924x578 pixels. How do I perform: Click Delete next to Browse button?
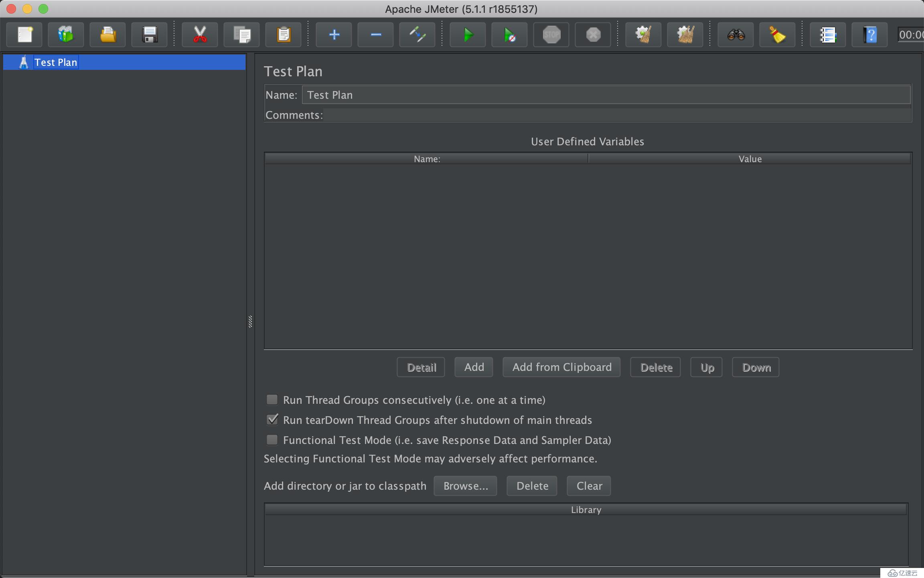coord(532,486)
